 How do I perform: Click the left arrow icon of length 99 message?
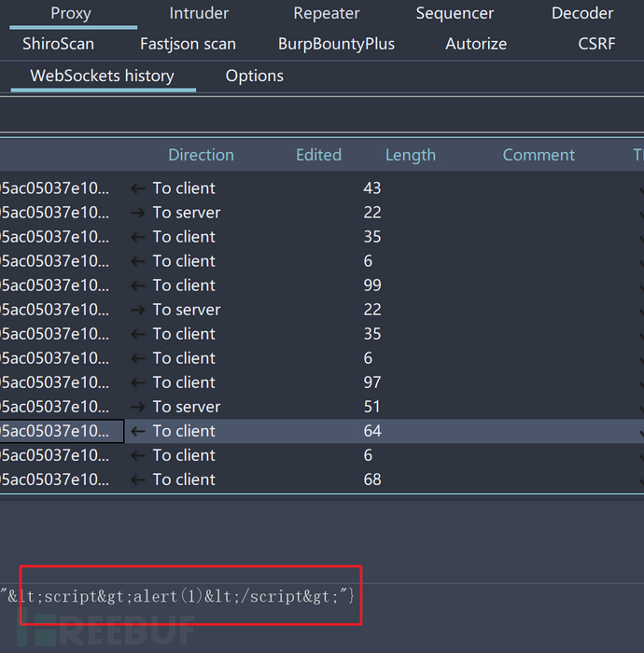138,285
